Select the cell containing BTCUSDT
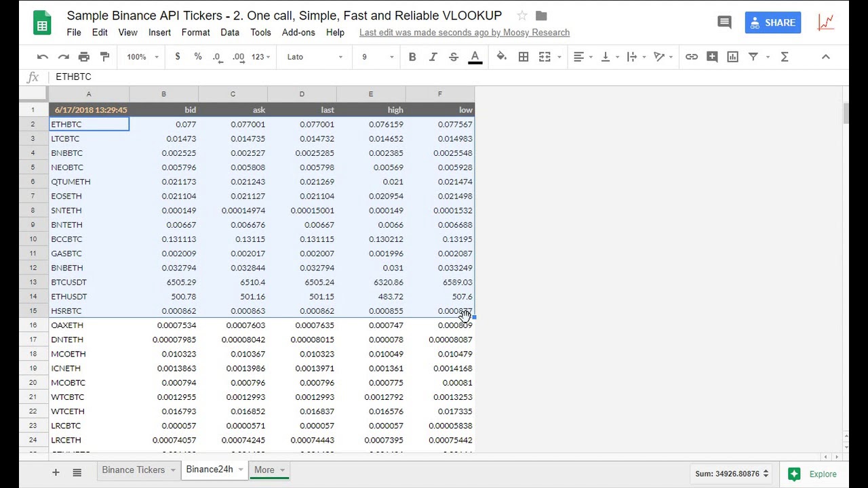 click(x=88, y=282)
